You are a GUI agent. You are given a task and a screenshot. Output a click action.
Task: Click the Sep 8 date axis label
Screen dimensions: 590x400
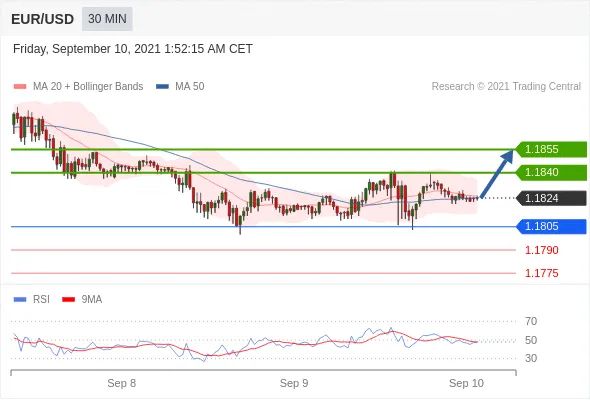coord(122,383)
